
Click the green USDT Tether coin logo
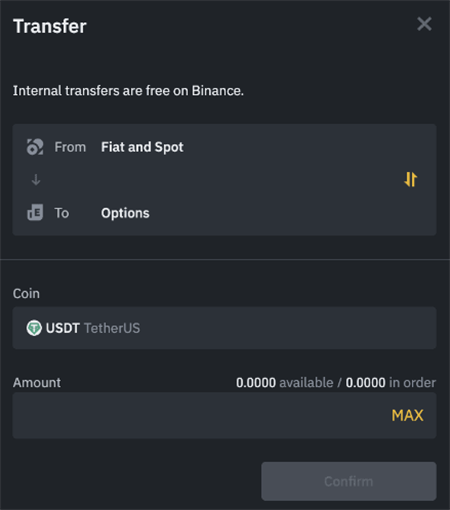coord(34,328)
